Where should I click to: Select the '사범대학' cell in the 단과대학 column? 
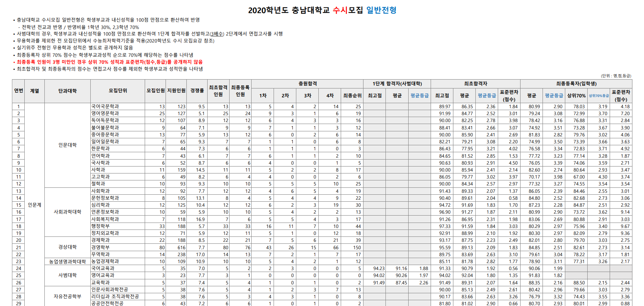(x=68, y=275)
